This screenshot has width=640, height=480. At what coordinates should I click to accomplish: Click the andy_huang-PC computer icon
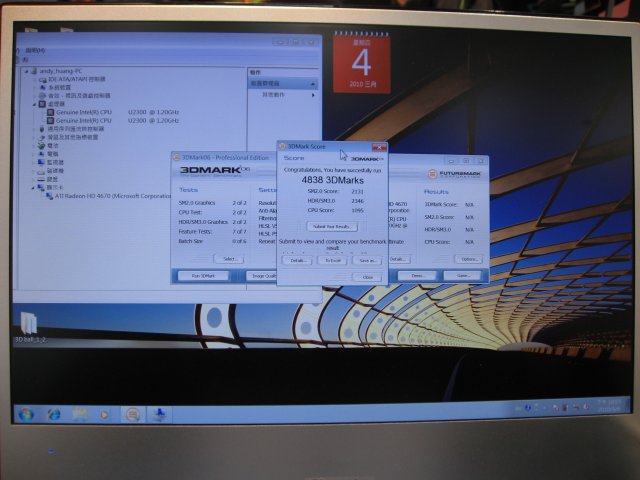click(x=34, y=71)
